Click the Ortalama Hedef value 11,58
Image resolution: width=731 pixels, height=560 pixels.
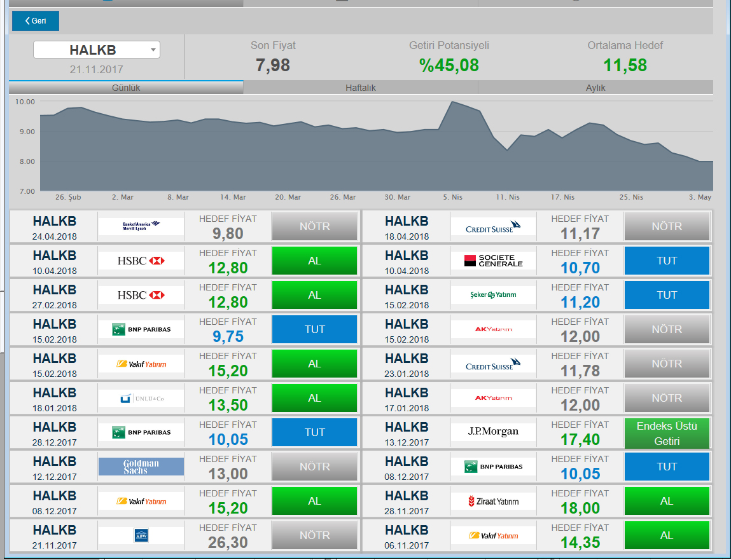click(625, 65)
